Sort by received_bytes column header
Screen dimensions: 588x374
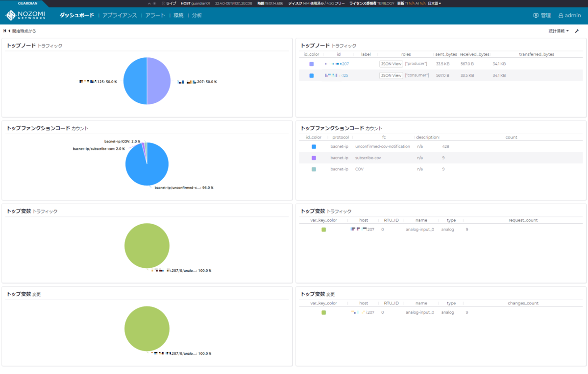point(474,54)
